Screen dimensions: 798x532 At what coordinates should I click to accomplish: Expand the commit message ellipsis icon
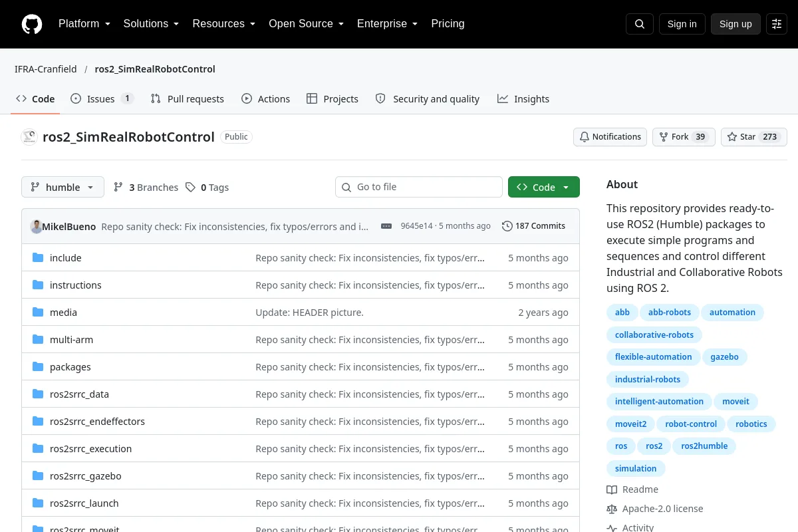[386, 226]
